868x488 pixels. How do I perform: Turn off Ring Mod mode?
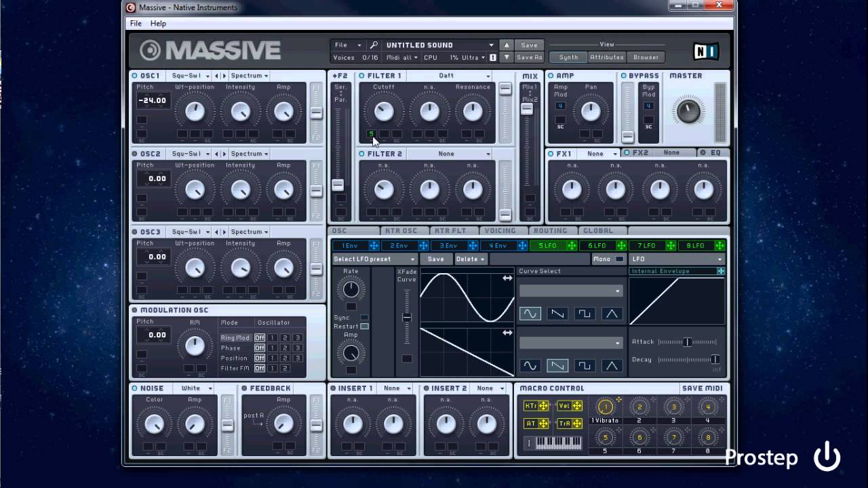[x=260, y=338]
